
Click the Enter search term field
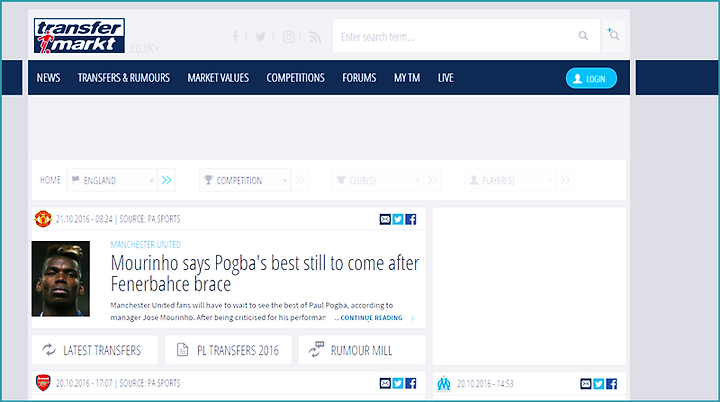(x=467, y=36)
